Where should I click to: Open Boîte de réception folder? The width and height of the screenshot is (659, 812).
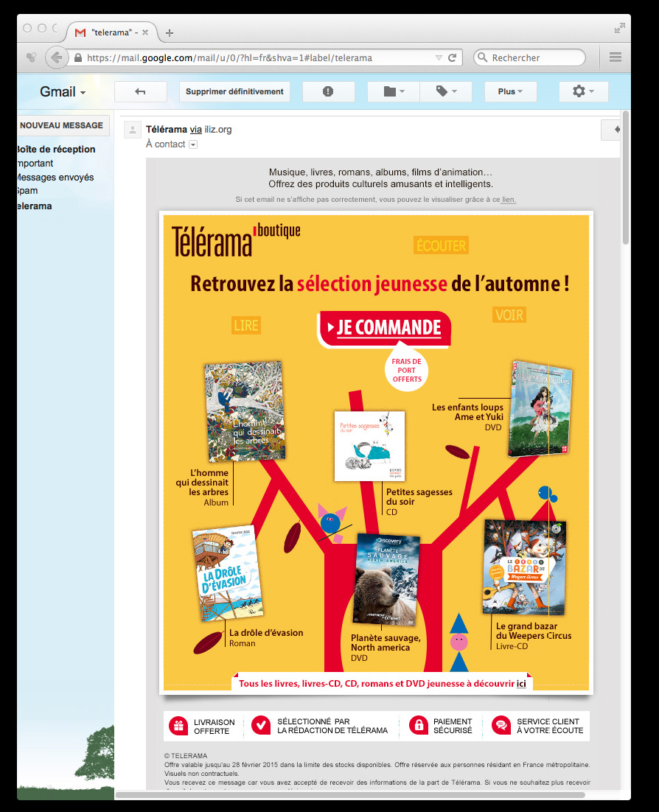pos(56,149)
